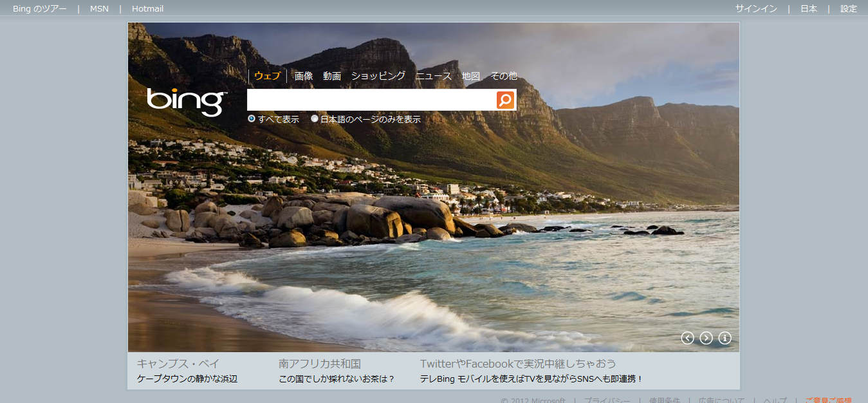868x403 pixels.
Task: Show the next background image arrow
Action: click(706, 338)
